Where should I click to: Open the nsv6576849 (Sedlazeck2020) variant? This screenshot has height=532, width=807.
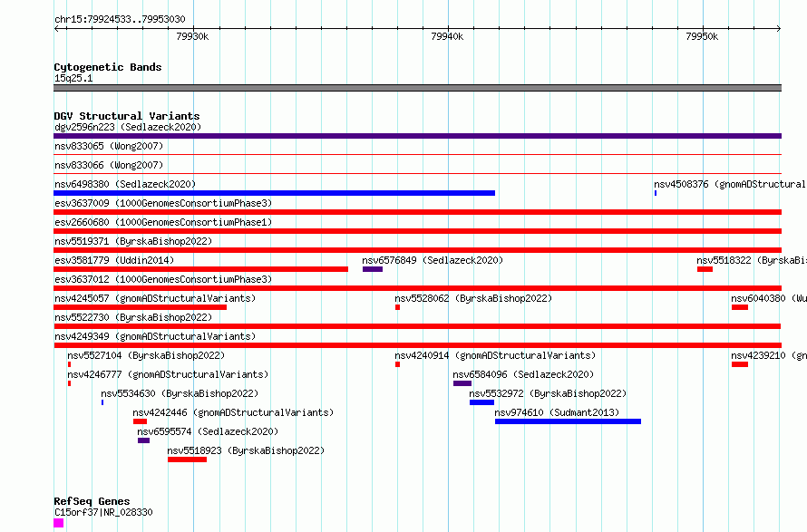pos(433,260)
